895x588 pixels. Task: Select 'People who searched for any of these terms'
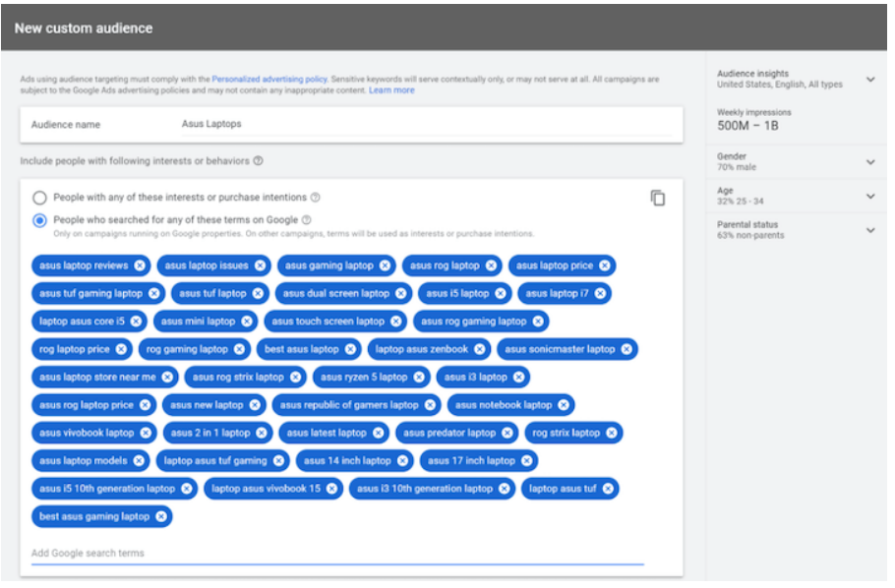click(x=39, y=221)
